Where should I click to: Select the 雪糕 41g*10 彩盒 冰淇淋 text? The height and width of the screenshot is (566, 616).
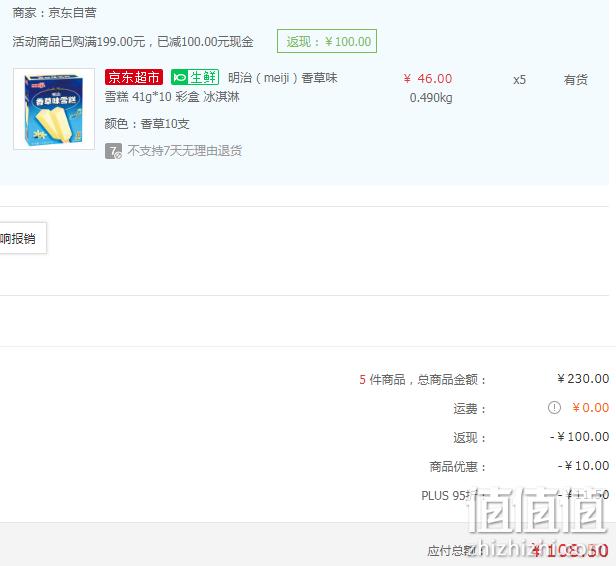pos(172,97)
